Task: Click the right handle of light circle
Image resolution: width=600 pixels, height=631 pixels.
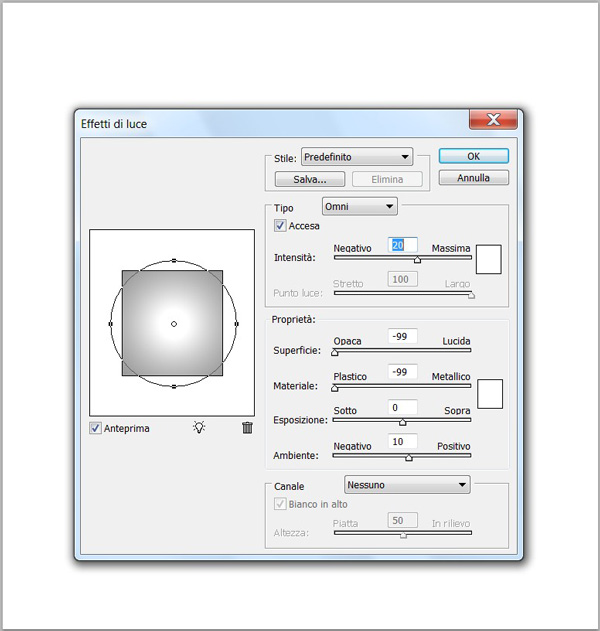Action: [237, 324]
